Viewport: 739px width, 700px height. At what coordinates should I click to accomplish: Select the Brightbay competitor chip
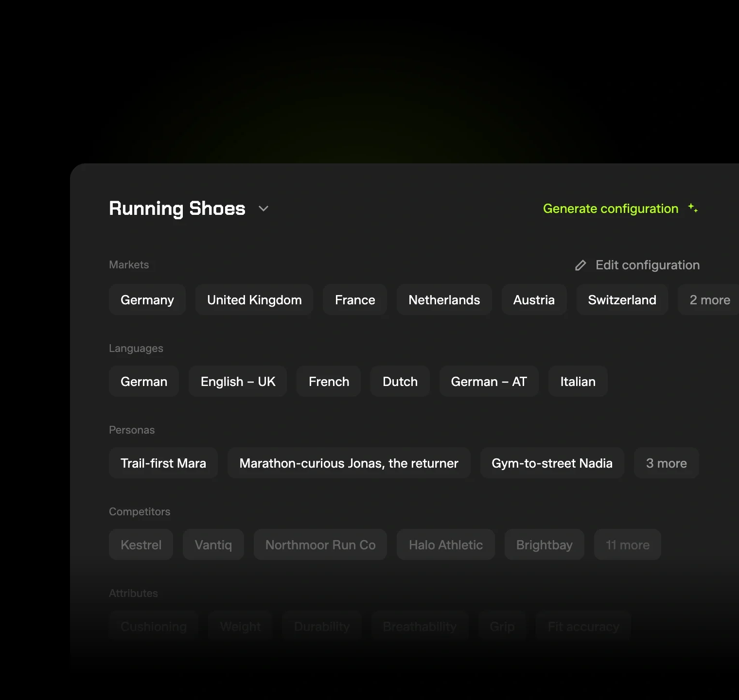545,545
